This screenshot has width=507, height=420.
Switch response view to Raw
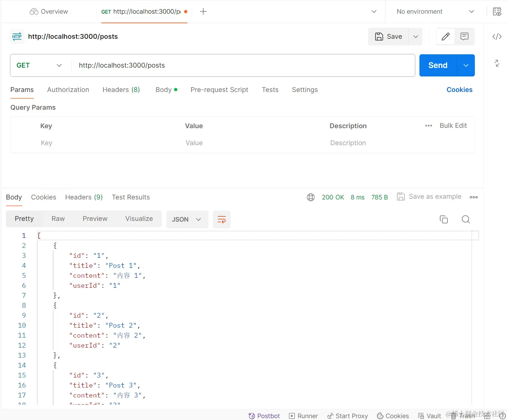point(58,219)
